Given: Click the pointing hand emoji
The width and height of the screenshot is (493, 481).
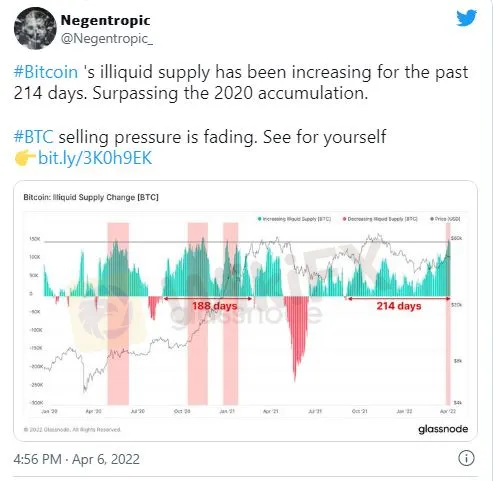Looking at the screenshot, I should 25,158.
